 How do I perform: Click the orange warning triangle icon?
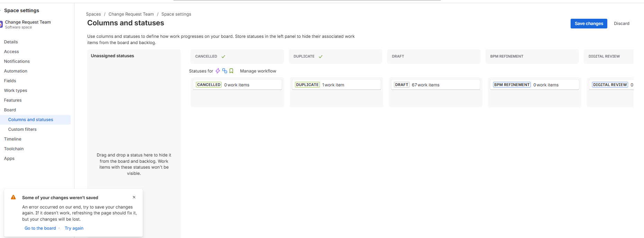pos(14,197)
